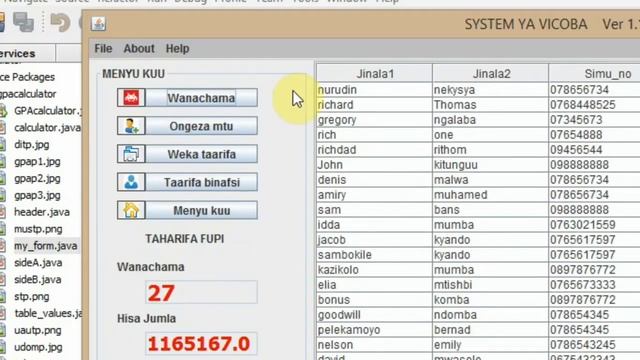Image resolution: width=640 pixels, height=360 pixels.
Task: Select the gregory table cell
Action: point(375,120)
